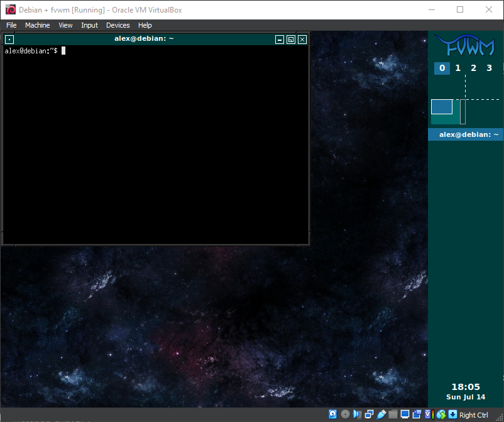Click the hard disk activity icon in status bar
This screenshot has width=504, height=422.
(332, 414)
